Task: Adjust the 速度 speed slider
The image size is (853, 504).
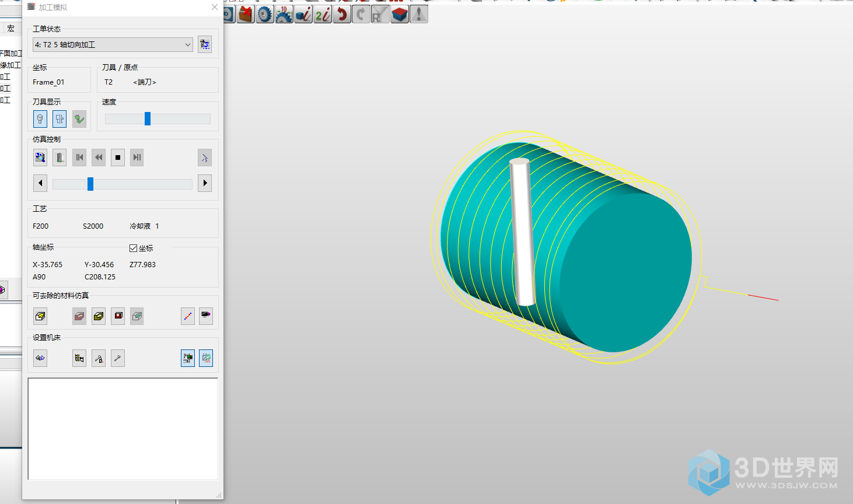Action: (148, 119)
